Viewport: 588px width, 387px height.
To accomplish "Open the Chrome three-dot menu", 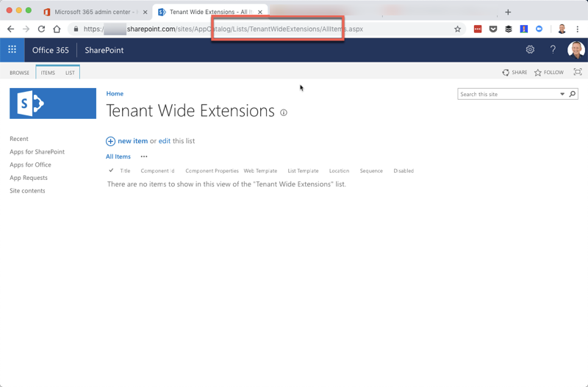I will pos(578,29).
